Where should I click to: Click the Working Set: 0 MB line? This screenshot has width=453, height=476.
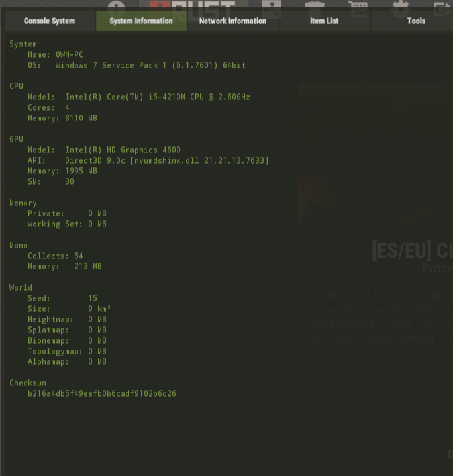[67, 224]
